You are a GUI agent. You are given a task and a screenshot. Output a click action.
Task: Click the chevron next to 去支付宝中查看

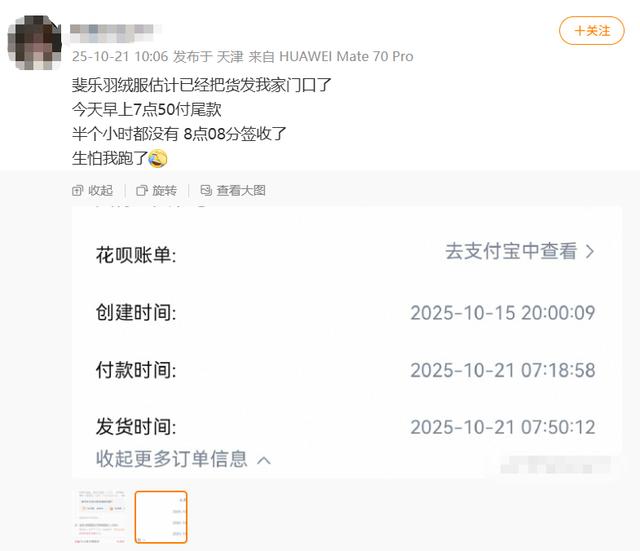(x=590, y=251)
